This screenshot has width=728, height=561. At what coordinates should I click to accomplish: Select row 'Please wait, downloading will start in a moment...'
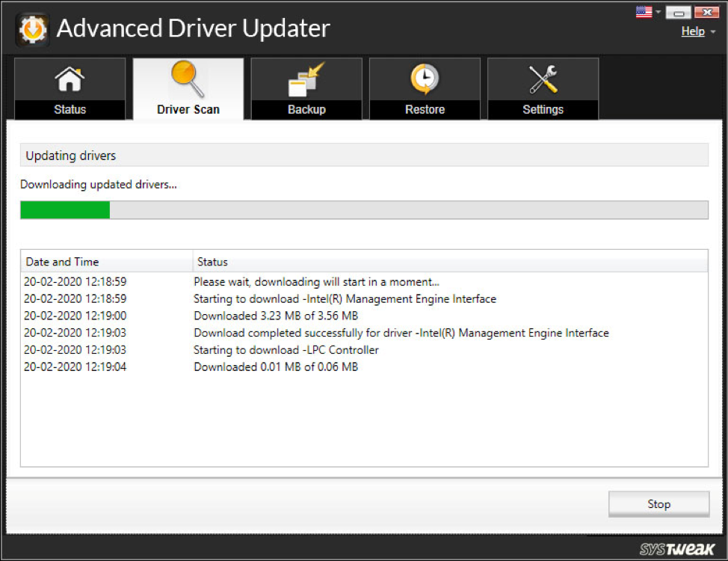click(x=365, y=282)
